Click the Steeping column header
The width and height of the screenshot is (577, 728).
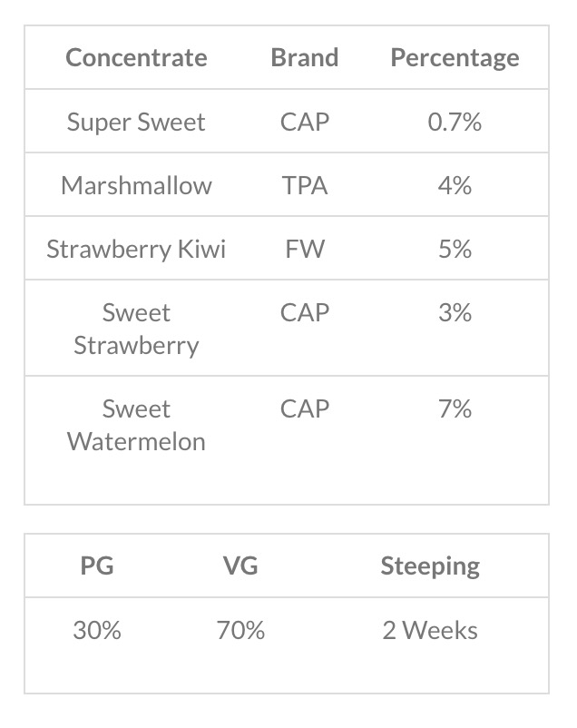[430, 566]
